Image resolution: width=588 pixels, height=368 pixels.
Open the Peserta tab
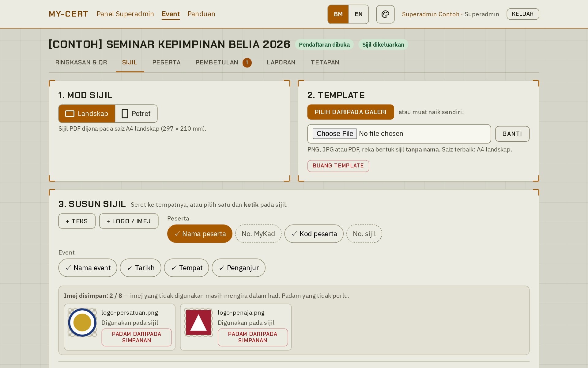(167, 63)
